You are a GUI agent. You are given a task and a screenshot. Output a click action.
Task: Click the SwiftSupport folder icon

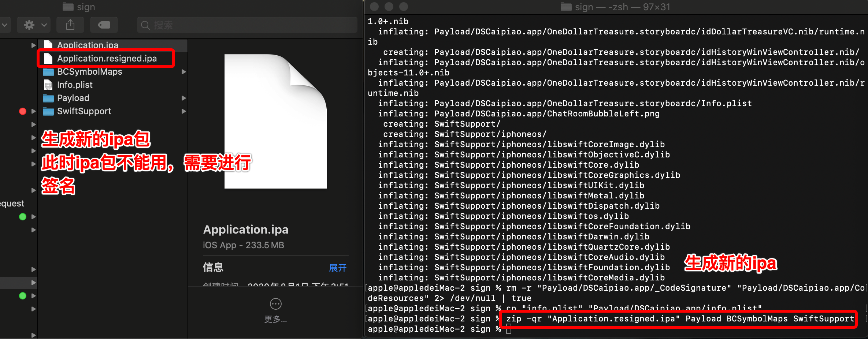(48, 111)
